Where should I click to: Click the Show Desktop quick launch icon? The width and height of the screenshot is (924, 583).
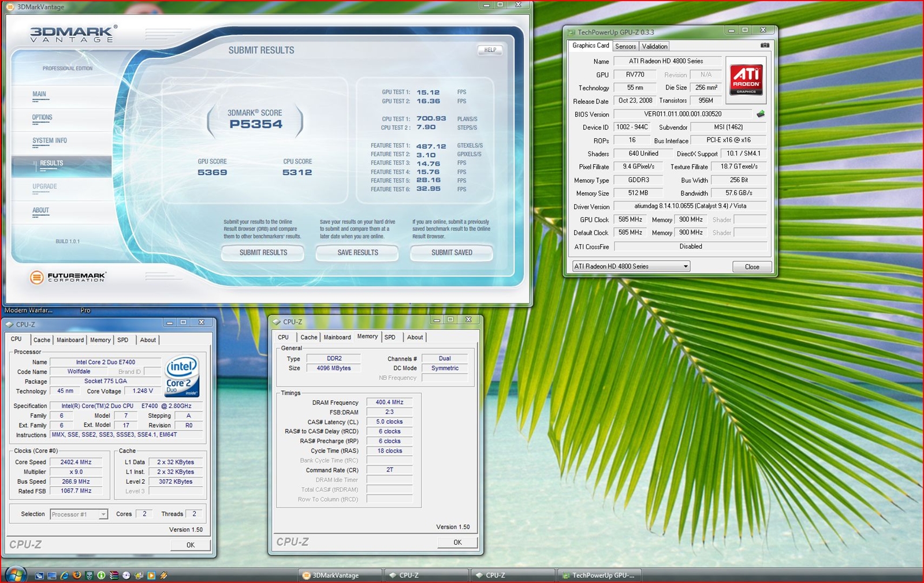52,575
